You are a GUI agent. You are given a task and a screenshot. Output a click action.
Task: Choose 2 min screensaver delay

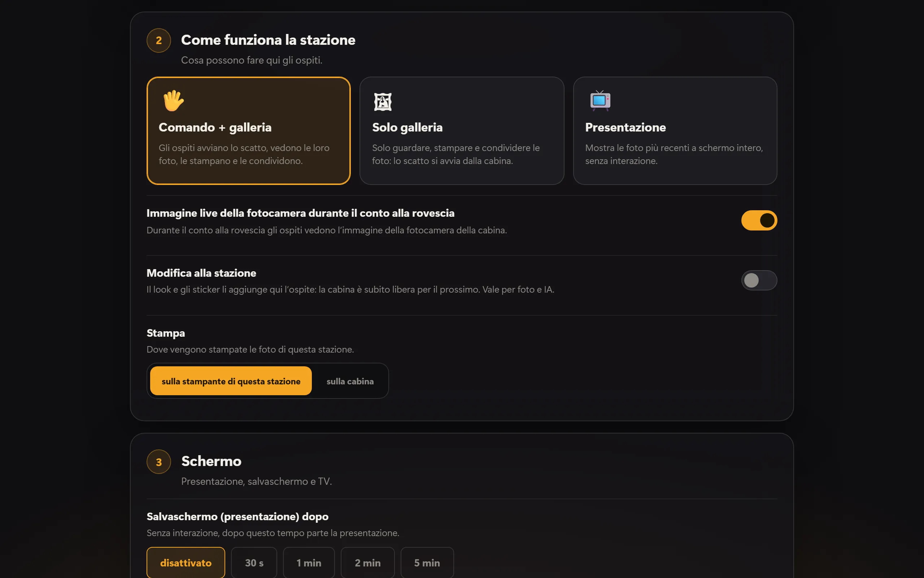(x=368, y=563)
